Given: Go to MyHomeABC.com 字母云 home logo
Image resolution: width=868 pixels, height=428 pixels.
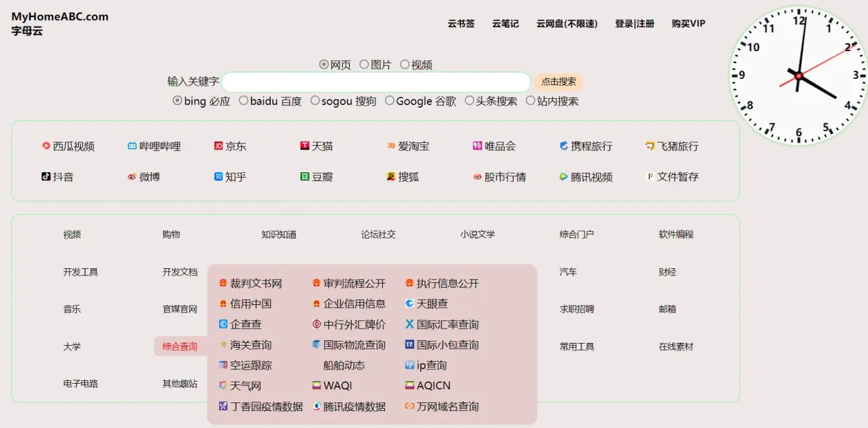Looking at the screenshot, I should pyautogui.click(x=59, y=24).
